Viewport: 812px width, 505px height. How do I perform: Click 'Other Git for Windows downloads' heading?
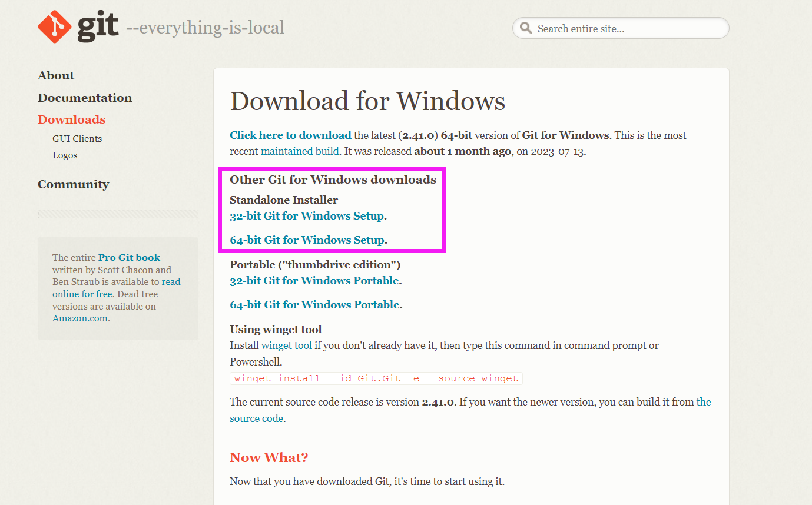point(333,180)
